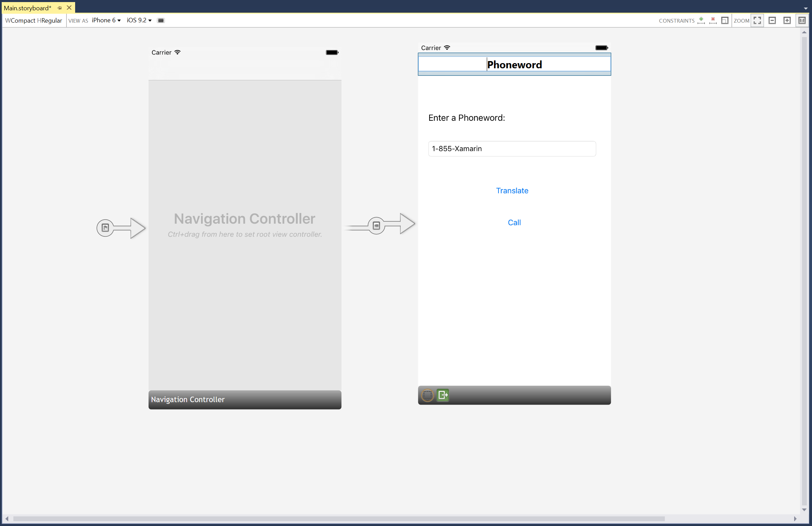Image resolution: width=812 pixels, height=526 pixels.
Task: Click the constraints update frames icon
Action: coord(725,20)
